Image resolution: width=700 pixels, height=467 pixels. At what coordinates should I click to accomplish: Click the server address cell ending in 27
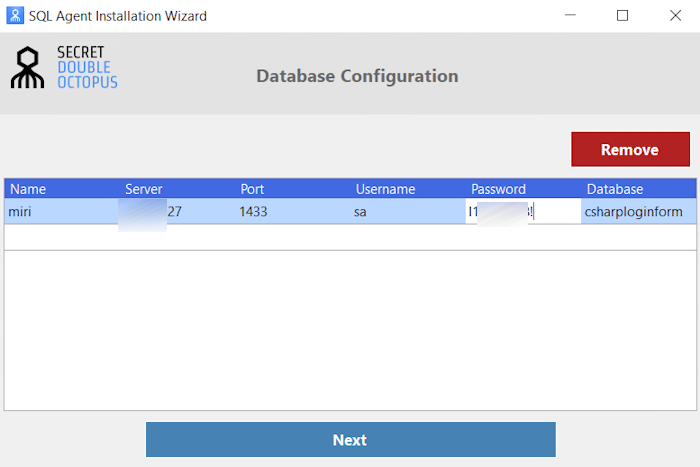pos(177,211)
